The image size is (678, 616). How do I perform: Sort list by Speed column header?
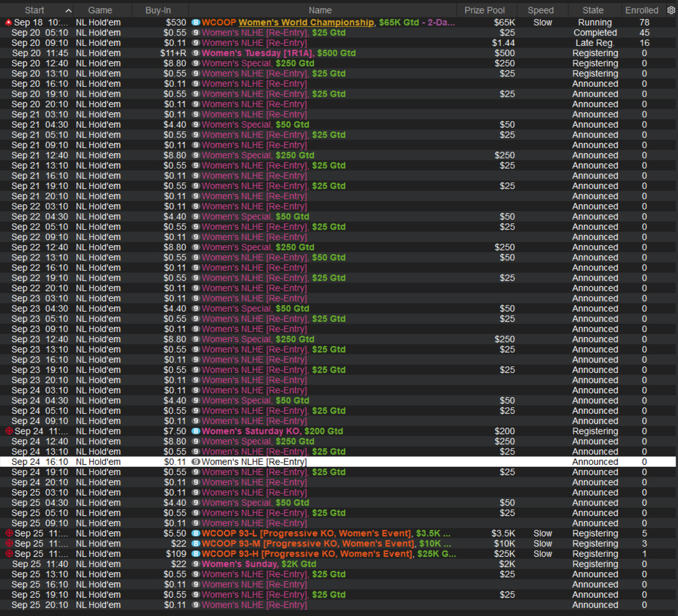pyautogui.click(x=541, y=10)
